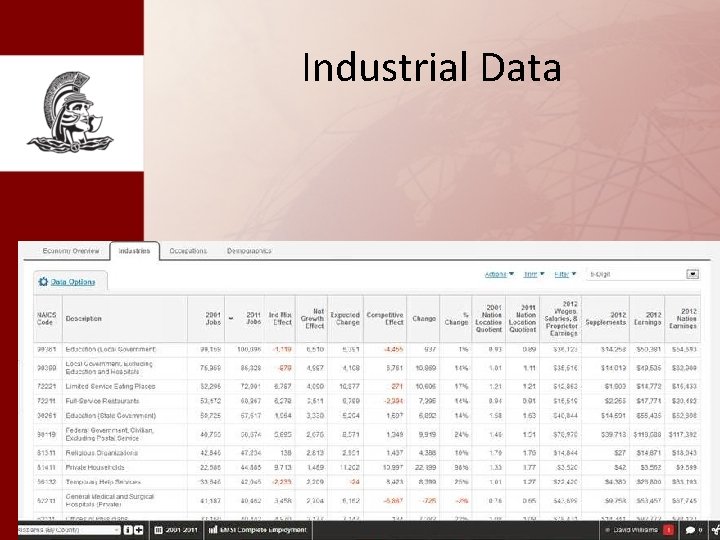Sort by 2012 Nation Earnings column header
This screenshot has width=720, height=540.
682,319
